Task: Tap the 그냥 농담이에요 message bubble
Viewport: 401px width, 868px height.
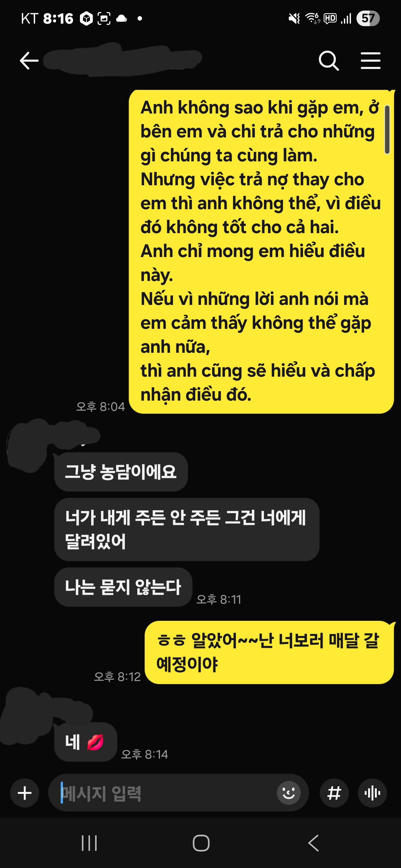Action: [x=121, y=471]
